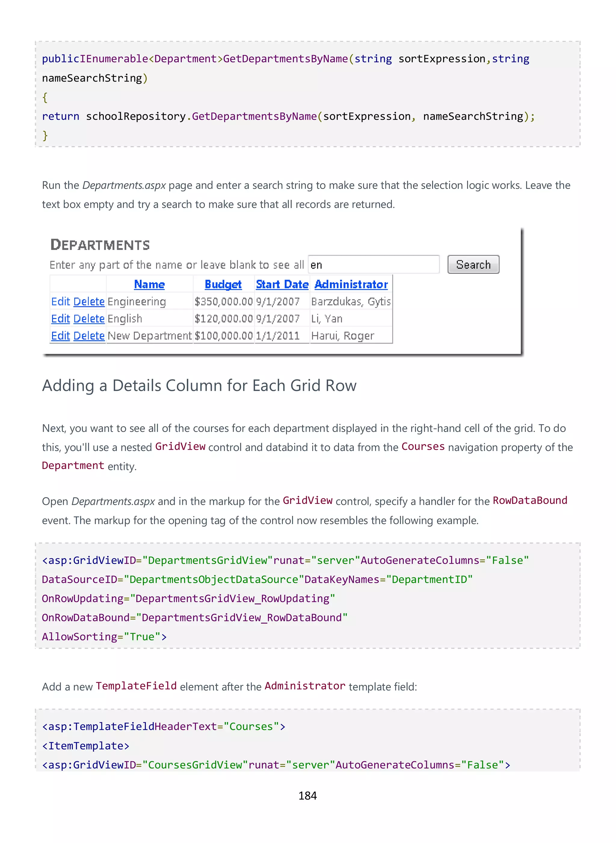
Task: Click Edit link in Engineering row
Action: tap(60, 301)
